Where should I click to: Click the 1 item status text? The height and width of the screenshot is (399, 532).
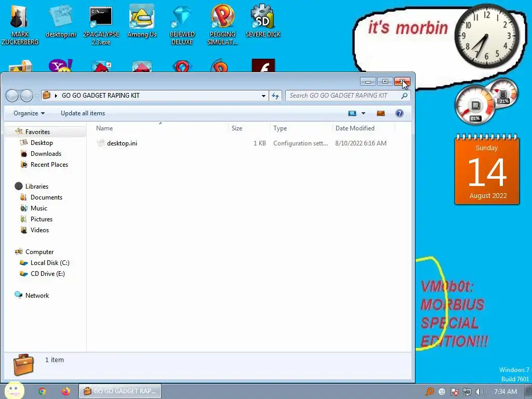click(x=54, y=360)
